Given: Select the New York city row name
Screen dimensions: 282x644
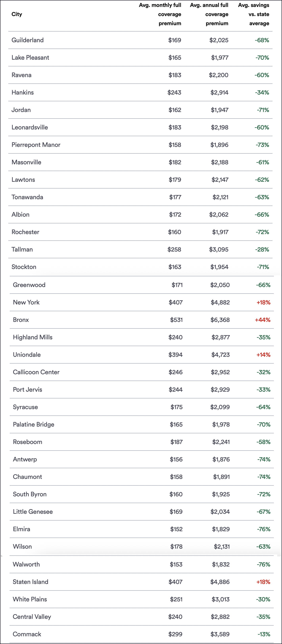Looking at the screenshot, I should [x=26, y=302].
